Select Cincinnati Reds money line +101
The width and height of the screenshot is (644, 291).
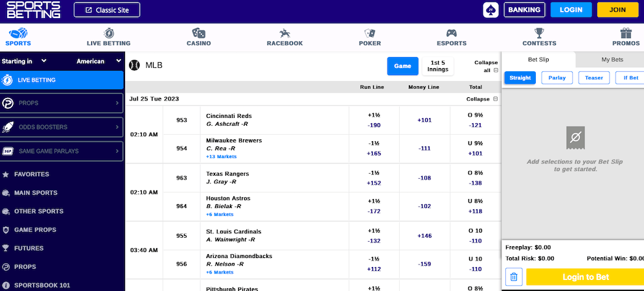(x=424, y=120)
